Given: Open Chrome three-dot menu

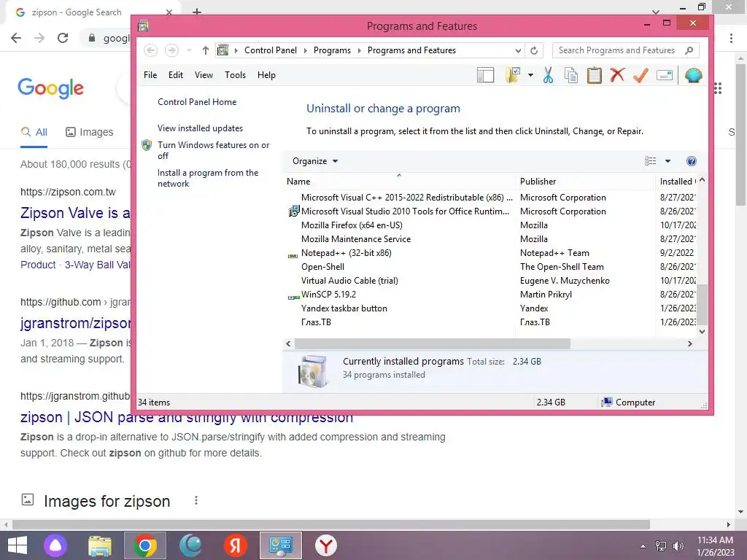Looking at the screenshot, I should click(731, 38).
